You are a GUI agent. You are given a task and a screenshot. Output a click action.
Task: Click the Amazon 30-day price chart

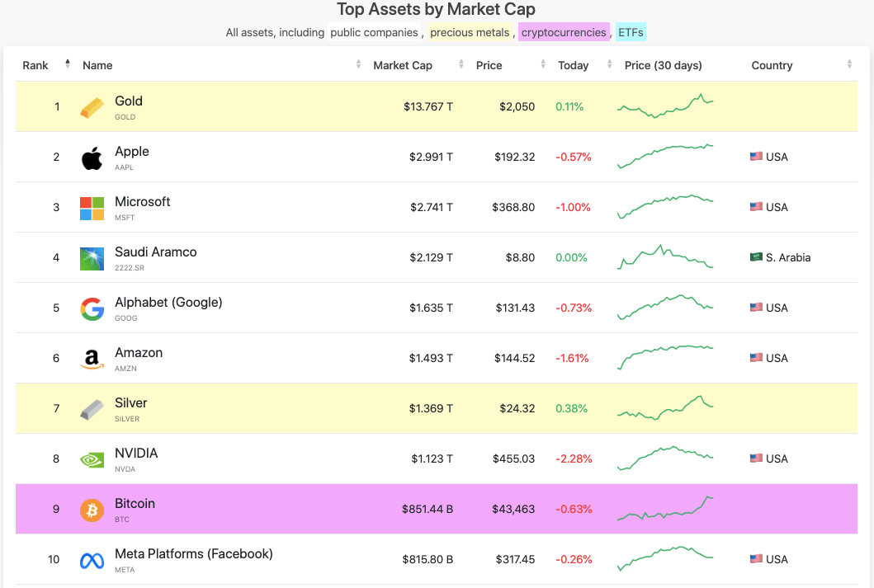point(665,357)
